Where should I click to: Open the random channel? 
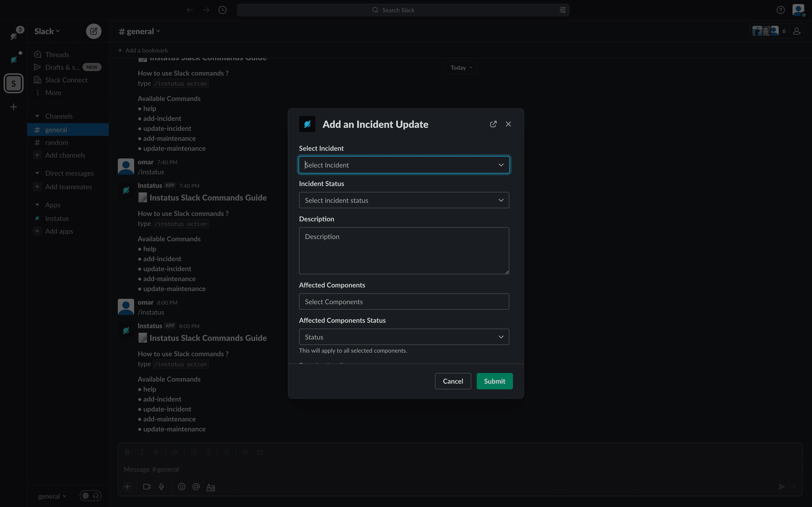tap(57, 142)
